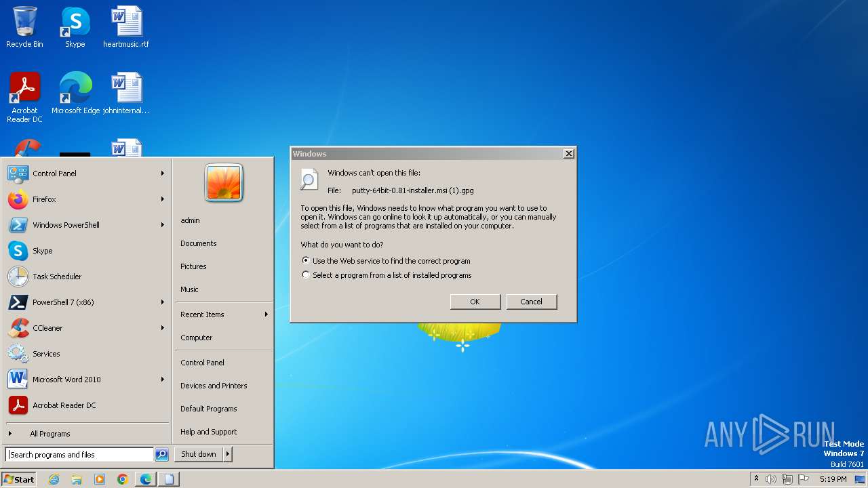Close the Windows file dialog

click(x=569, y=154)
